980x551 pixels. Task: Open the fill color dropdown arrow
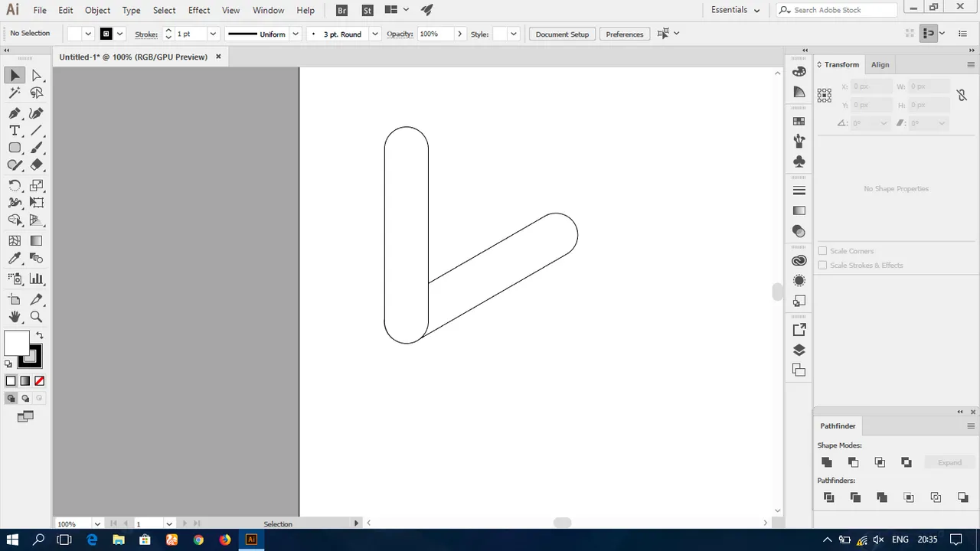click(88, 34)
